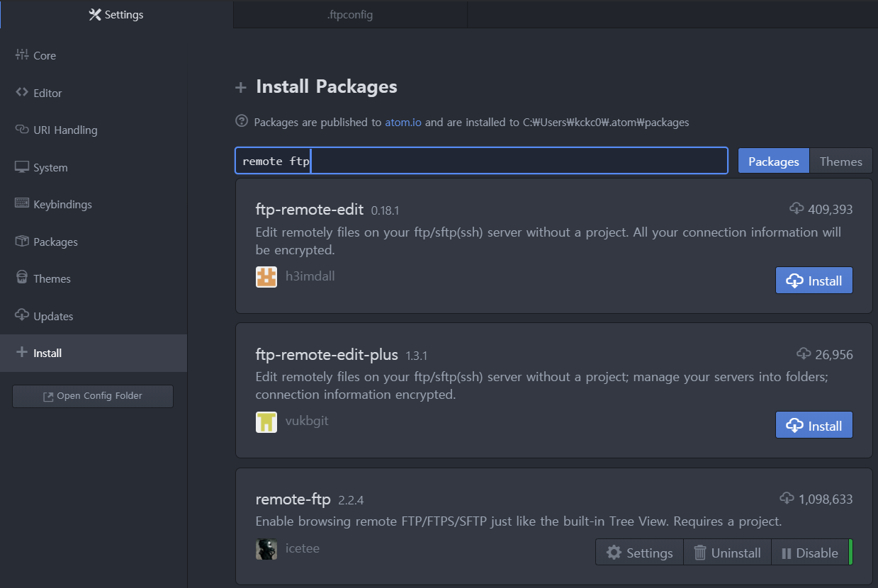
Task: Click the Settings tab tools icon
Action: [x=95, y=14]
